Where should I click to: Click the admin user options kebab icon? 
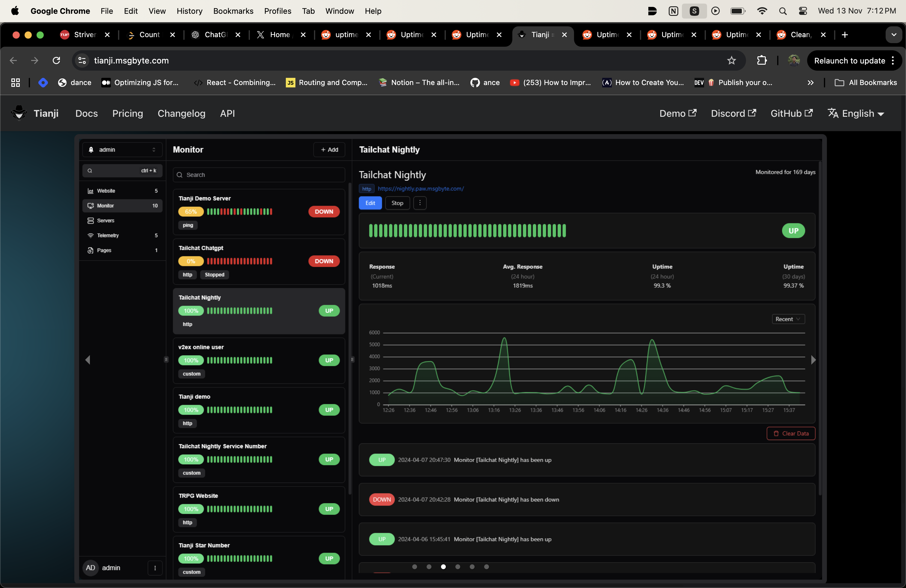click(155, 568)
